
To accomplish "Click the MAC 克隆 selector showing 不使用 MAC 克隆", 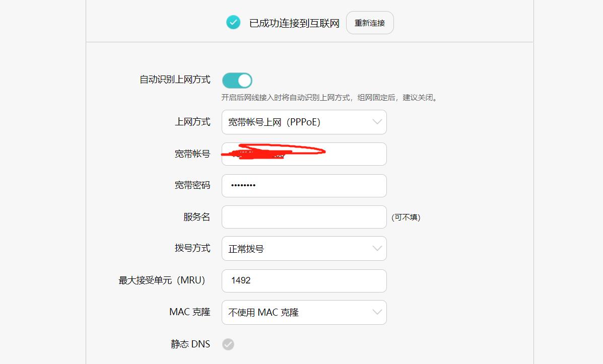I will [x=304, y=312].
